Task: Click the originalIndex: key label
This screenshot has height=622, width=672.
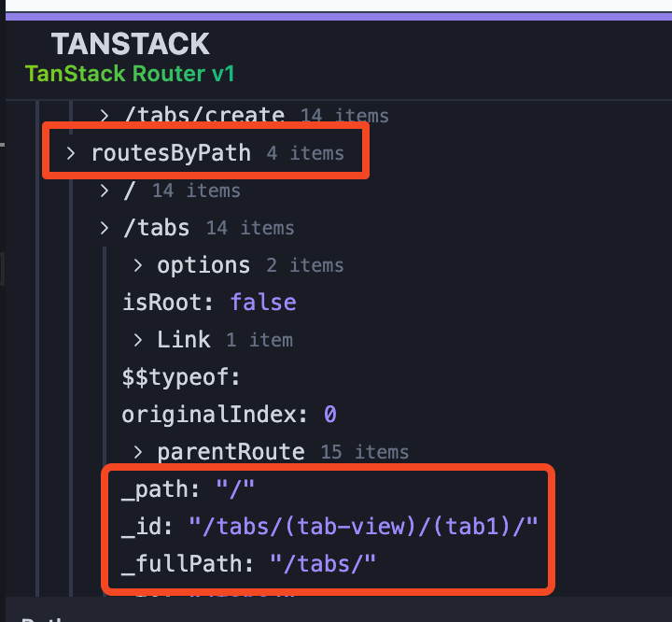Action: 215,415
